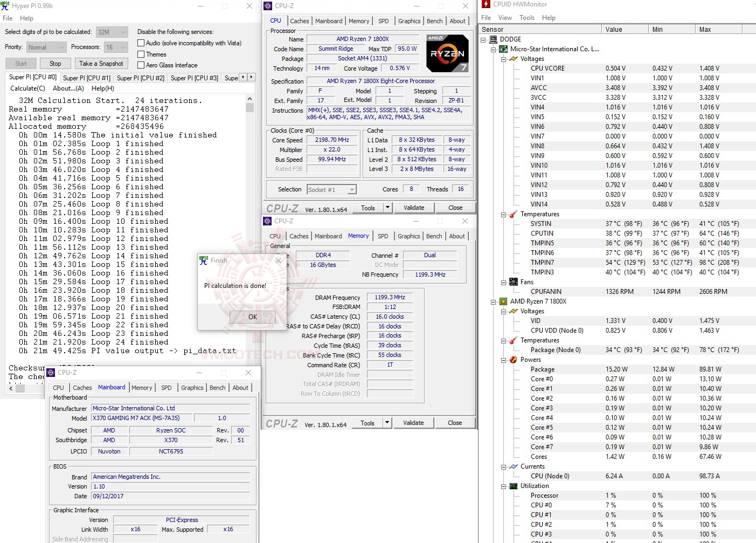Enable the Audio service checkbox
756x543 pixels.
pyautogui.click(x=141, y=43)
